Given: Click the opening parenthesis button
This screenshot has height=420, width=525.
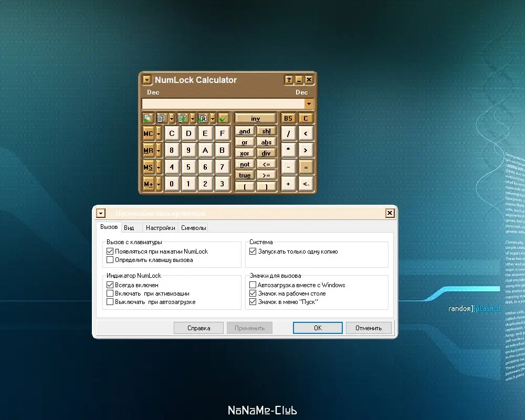Looking at the screenshot, I should click(x=245, y=186).
